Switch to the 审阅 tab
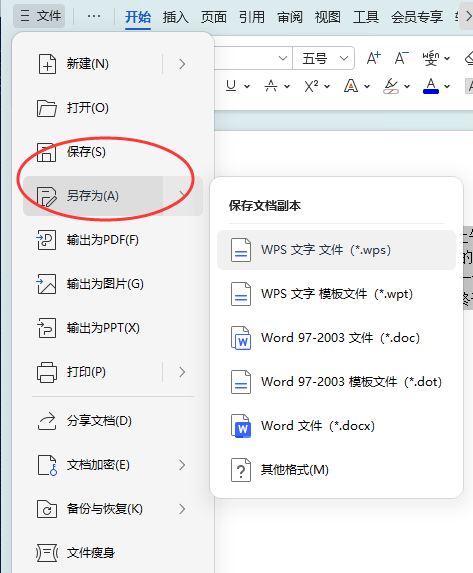The width and height of the screenshot is (473, 573). tap(290, 17)
